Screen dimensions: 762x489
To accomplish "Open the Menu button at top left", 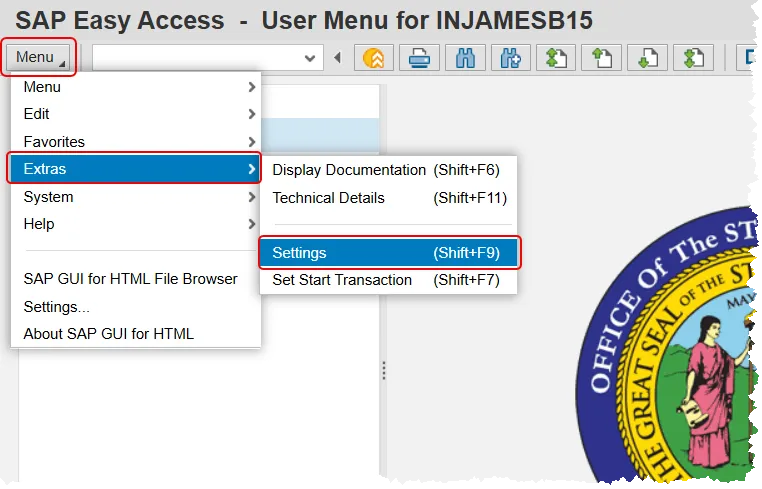I will coord(39,57).
